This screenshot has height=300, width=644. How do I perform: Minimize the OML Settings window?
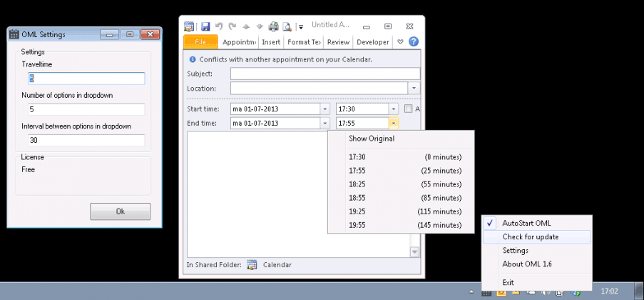point(109,34)
